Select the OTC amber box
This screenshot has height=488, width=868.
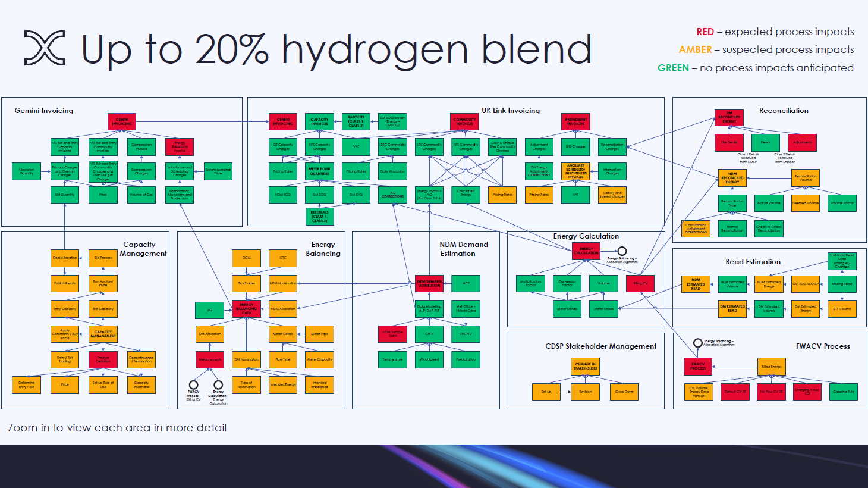283,258
